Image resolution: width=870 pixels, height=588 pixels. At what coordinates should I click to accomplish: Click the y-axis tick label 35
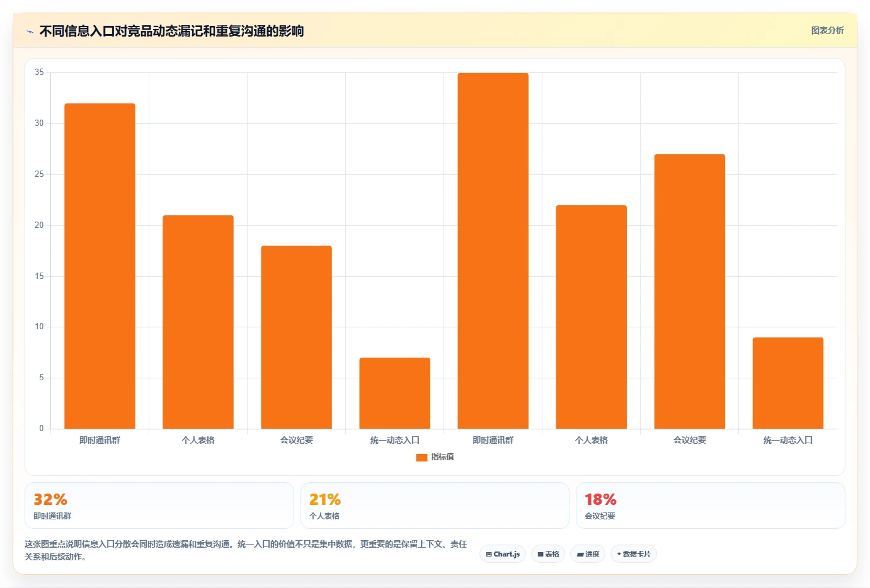coord(39,72)
